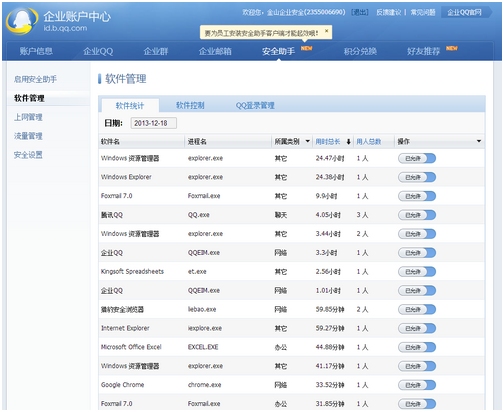Toggle the switch for Windows 资源管理器 41.17分钟 row

417,366
